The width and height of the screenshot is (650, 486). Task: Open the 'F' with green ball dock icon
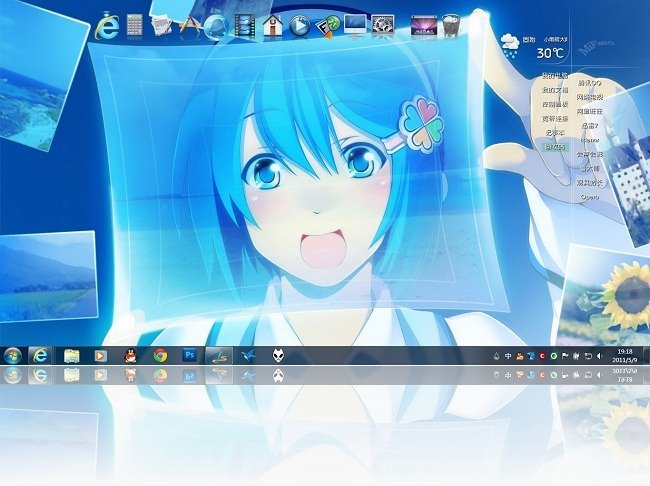pos(328,26)
